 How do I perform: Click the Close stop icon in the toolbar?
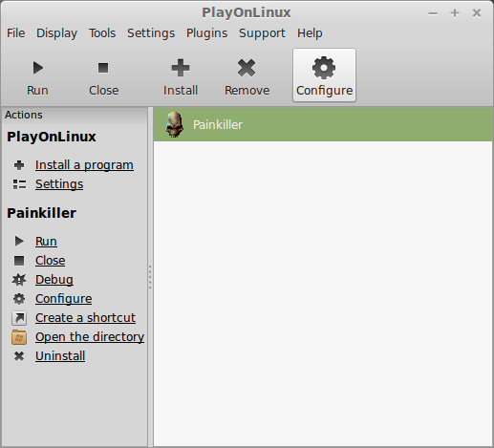(103, 68)
